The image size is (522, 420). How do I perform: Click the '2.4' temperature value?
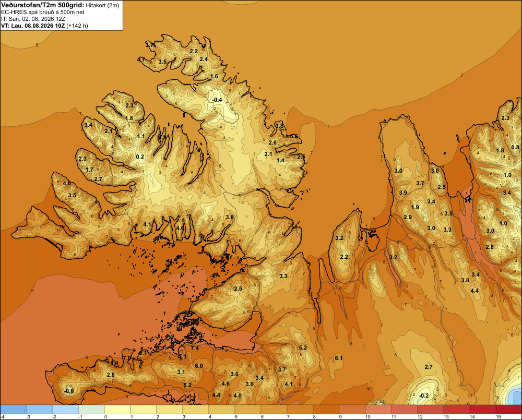204,59
